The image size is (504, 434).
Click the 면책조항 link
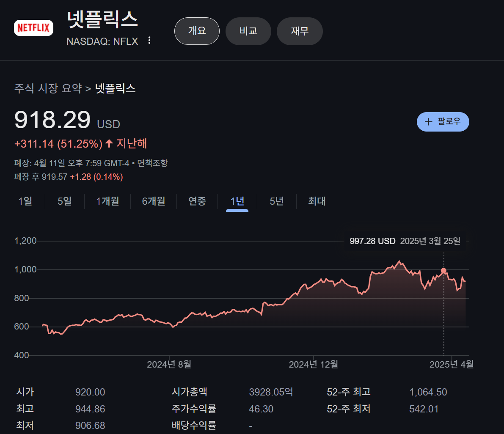(x=152, y=163)
